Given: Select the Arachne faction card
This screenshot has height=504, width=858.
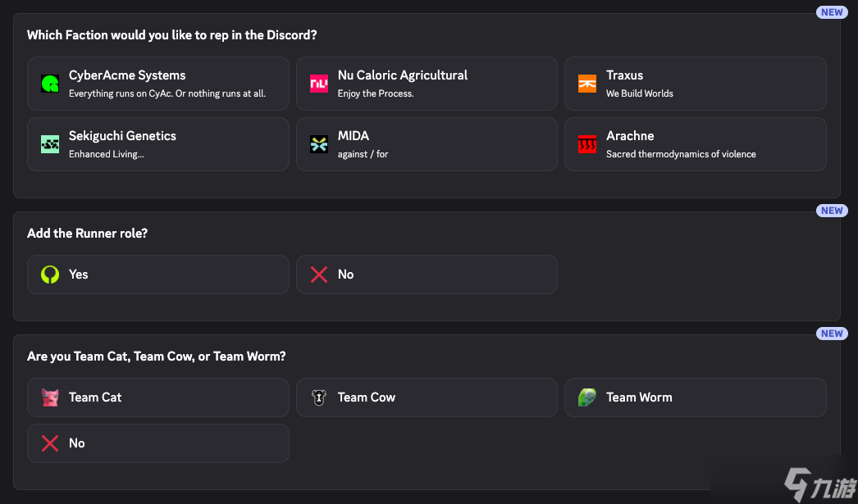Looking at the screenshot, I should [x=695, y=144].
